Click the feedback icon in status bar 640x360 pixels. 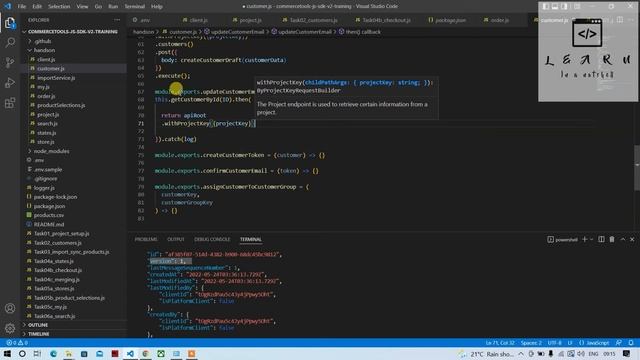click(x=619, y=343)
